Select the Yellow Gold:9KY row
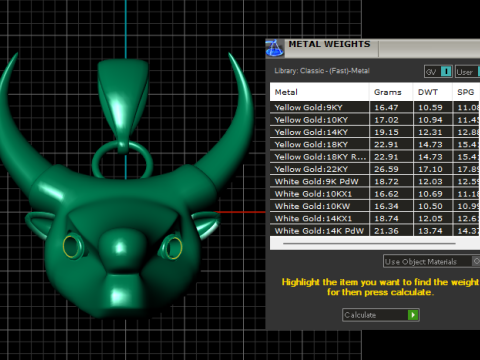Screen dimensions: 480x360 coord(375,107)
